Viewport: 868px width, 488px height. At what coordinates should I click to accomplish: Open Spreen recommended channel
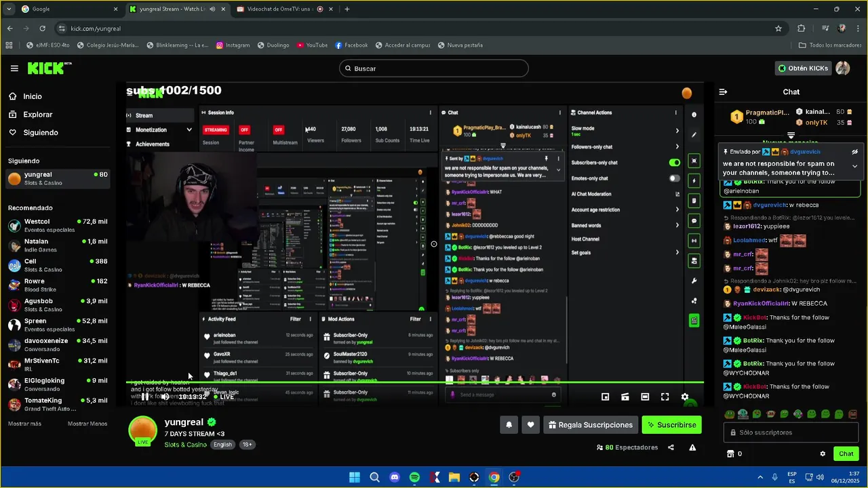pyautogui.click(x=58, y=325)
